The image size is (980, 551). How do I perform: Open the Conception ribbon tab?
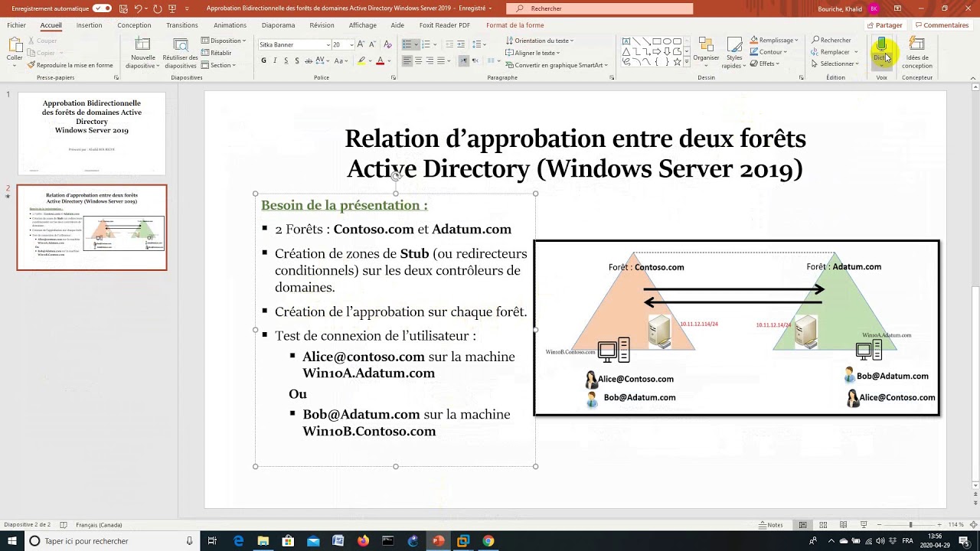tap(134, 25)
